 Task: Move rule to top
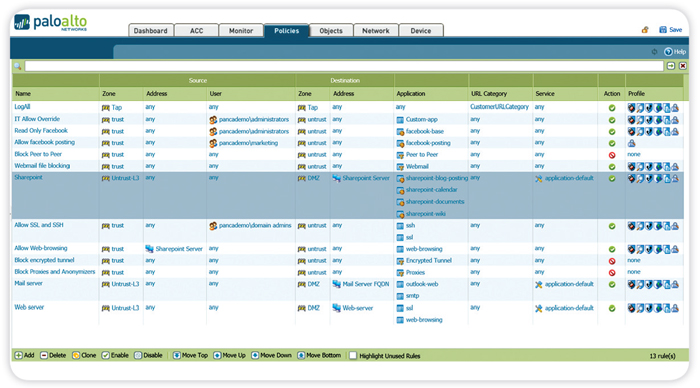point(190,355)
